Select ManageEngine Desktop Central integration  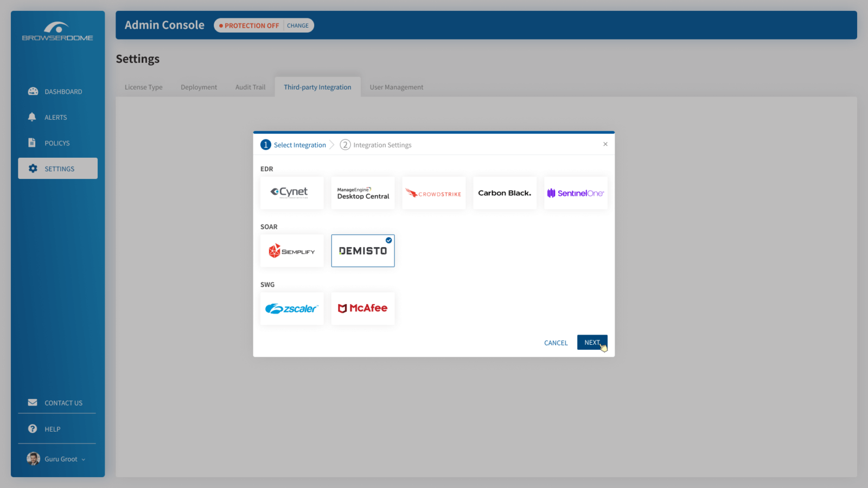pyautogui.click(x=363, y=193)
